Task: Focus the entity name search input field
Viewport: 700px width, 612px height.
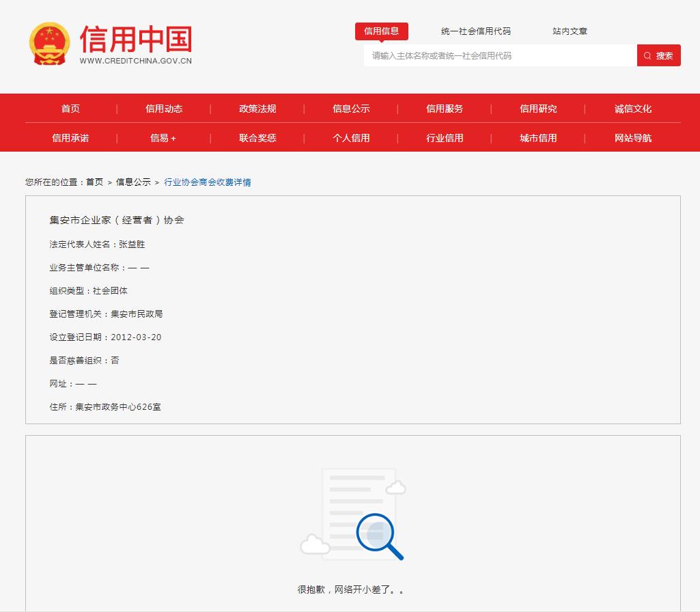Action: 500,55
